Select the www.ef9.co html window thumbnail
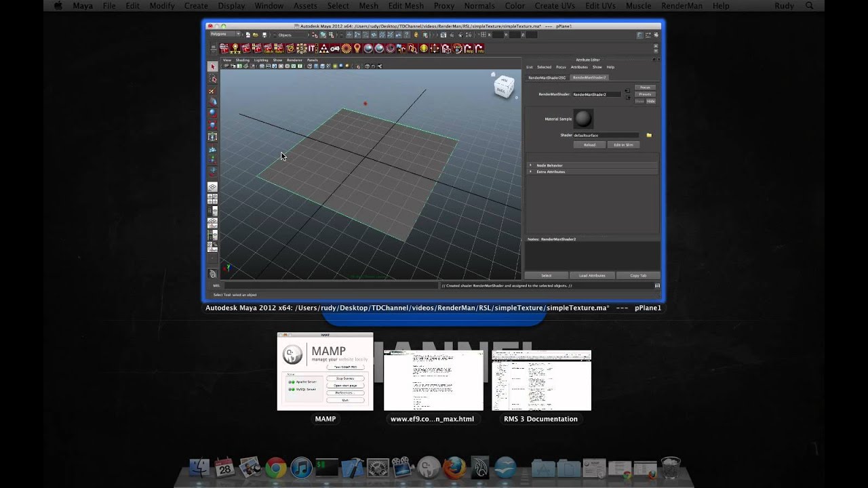Screen dimensions: 868x488 pyautogui.click(x=433, y=380)
